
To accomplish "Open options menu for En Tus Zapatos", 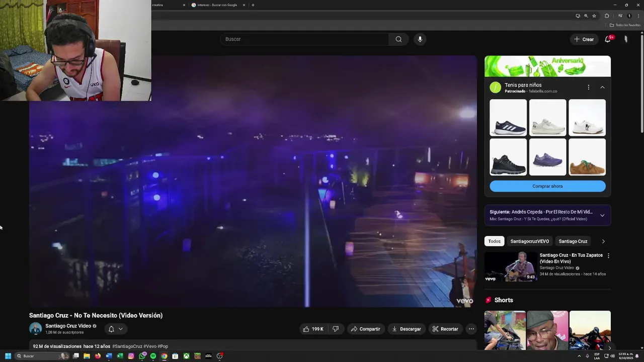I will click(x=608, y=255).
